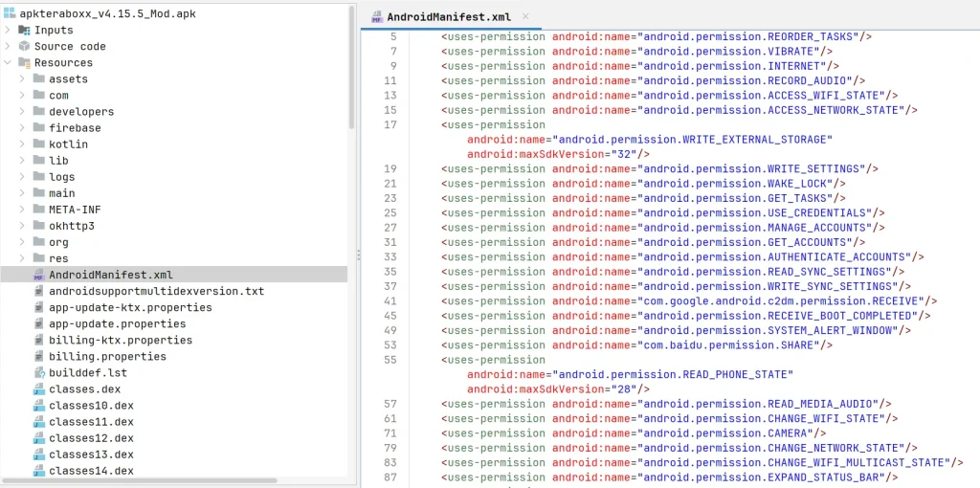980x488 pixels.
Task: Click the res folder icon
Action: point(38,258)
